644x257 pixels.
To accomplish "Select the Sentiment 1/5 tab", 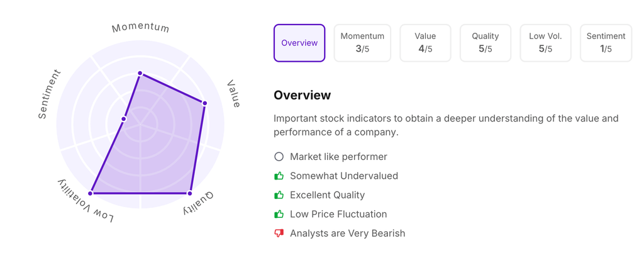I will coord(606,43).
